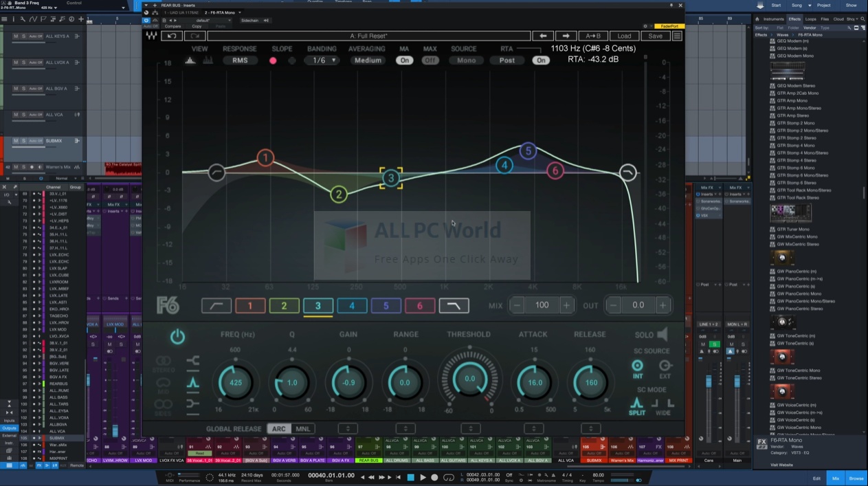The width and height of the screenshot is (868, 486).
Task: Click the Load preset button
Action: click(624, 36)
